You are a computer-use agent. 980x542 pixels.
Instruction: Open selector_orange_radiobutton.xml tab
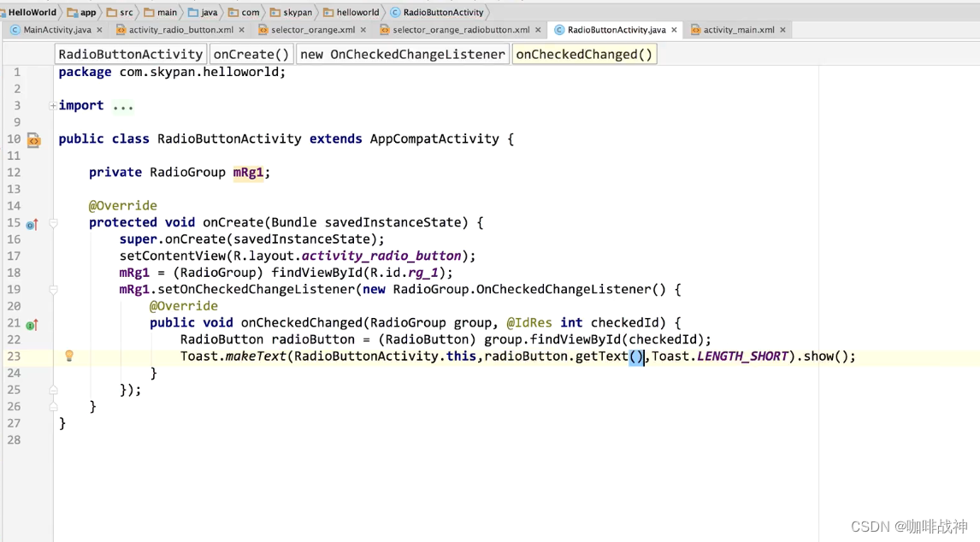click(461, 30)
